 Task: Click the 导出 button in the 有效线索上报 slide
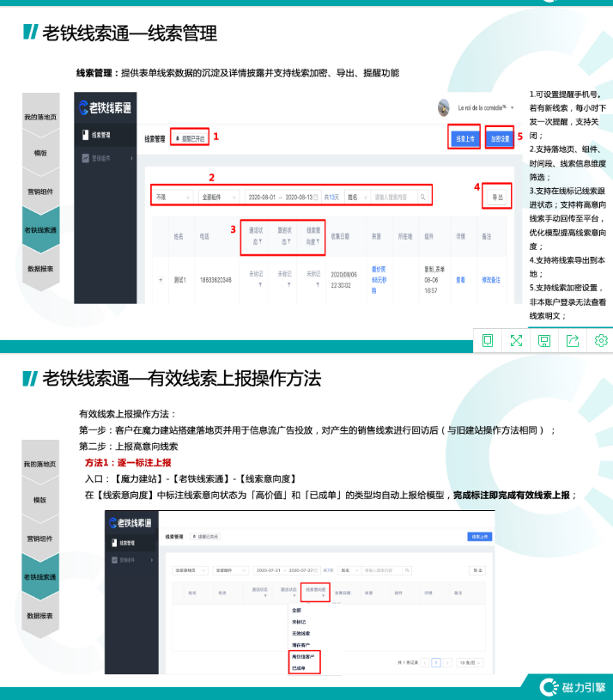pos(477,570)
